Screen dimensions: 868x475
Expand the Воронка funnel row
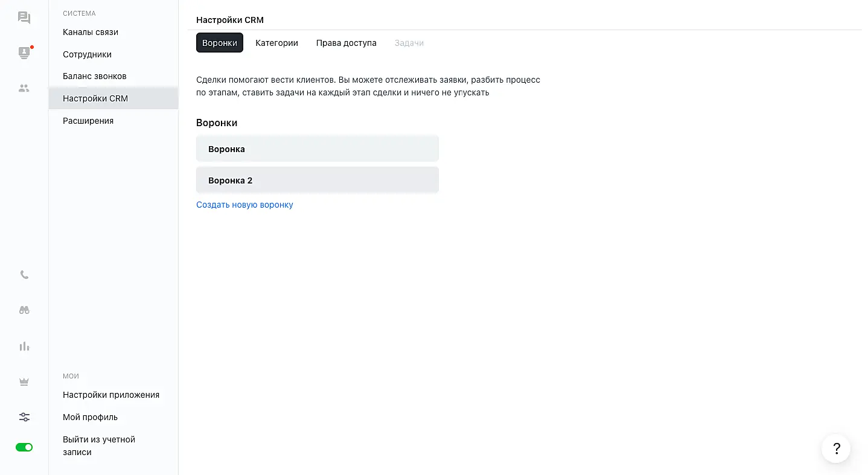pos(317,149)
